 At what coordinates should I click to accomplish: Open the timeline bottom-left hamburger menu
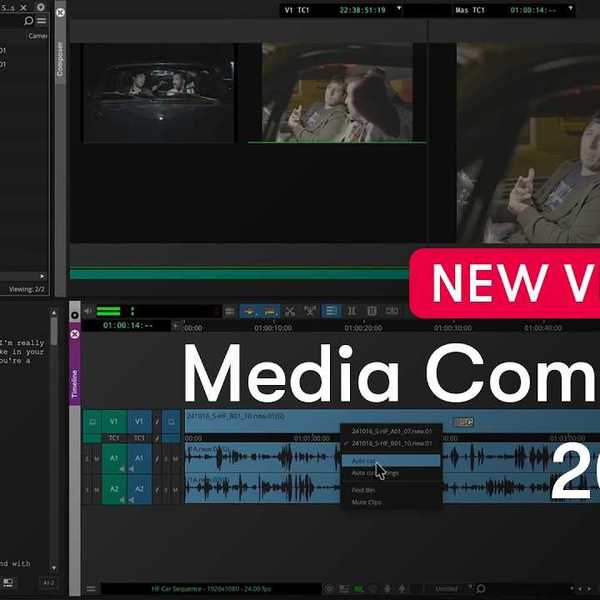click(91, 589)
